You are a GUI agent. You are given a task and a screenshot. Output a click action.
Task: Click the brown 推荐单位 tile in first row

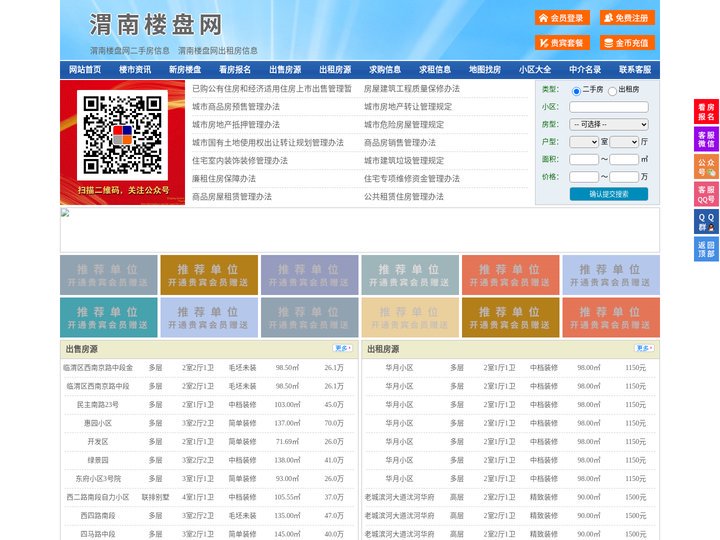pyautogui.click(x=209, y=275)
